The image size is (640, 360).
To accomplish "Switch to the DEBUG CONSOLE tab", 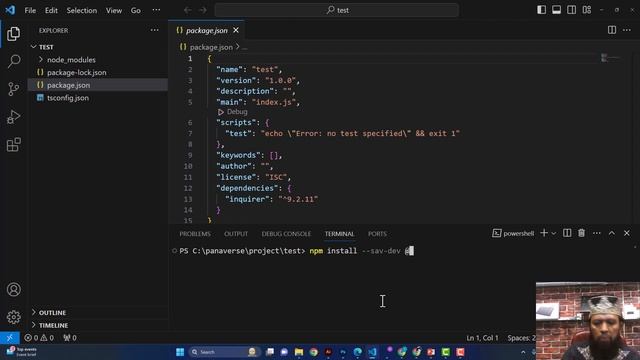I will coord(286,234).
